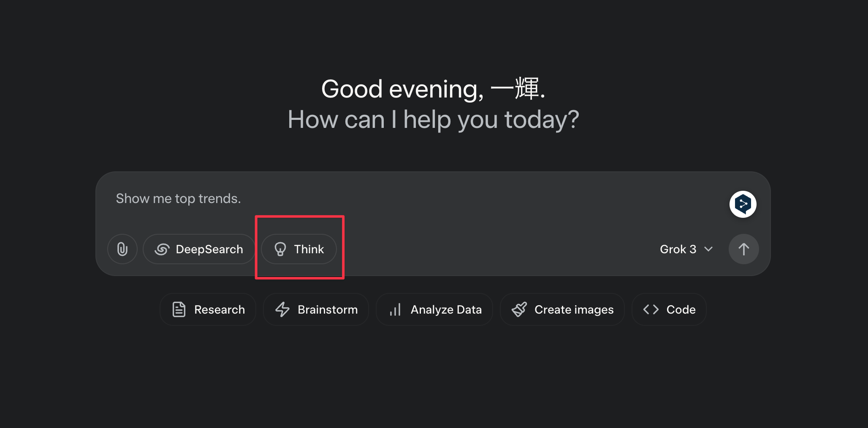Click the blue hexagon extension icon
This screenshot has width=868, height=428.
click(743, 204)
